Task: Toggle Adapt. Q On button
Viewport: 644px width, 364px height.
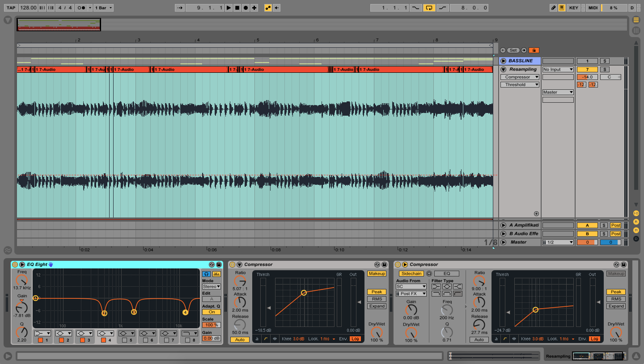Action: click(x=212, y=312)
